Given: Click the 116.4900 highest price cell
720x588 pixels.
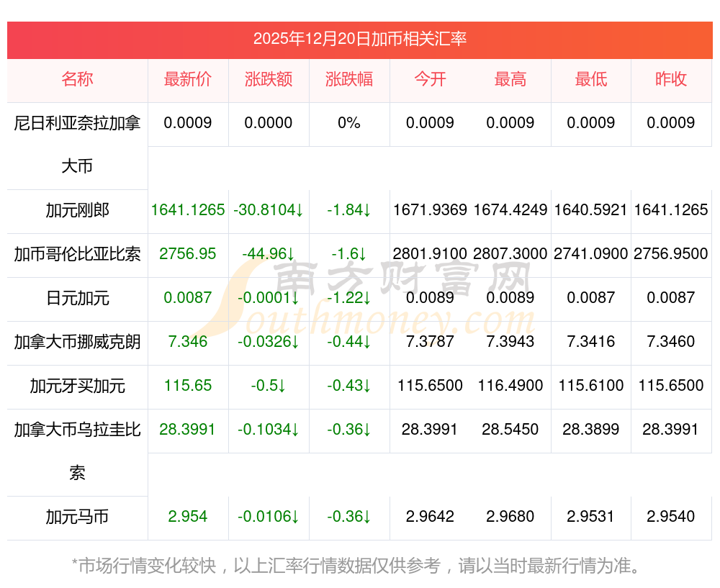Looking at the screenshot, I should click(510, 386).
